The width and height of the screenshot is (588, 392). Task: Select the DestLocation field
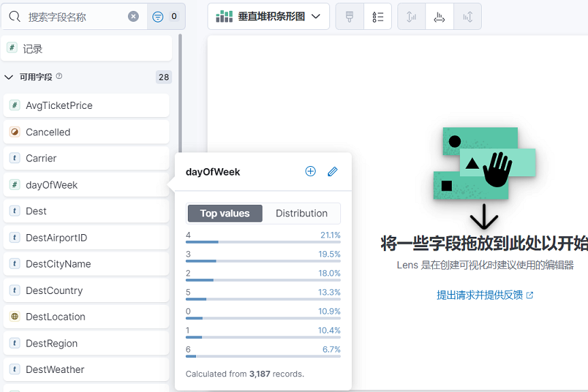[x=86, y=316]
